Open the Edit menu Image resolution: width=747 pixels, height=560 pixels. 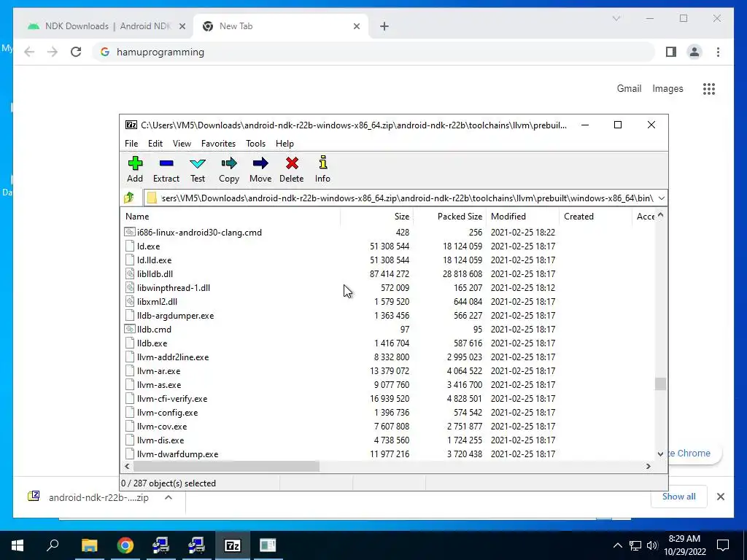coord(155,144)
